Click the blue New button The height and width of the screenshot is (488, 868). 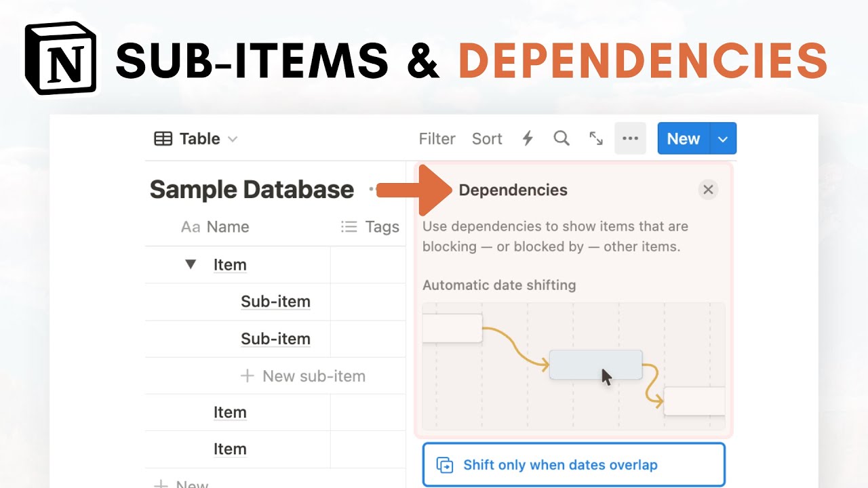pos(684,138)
